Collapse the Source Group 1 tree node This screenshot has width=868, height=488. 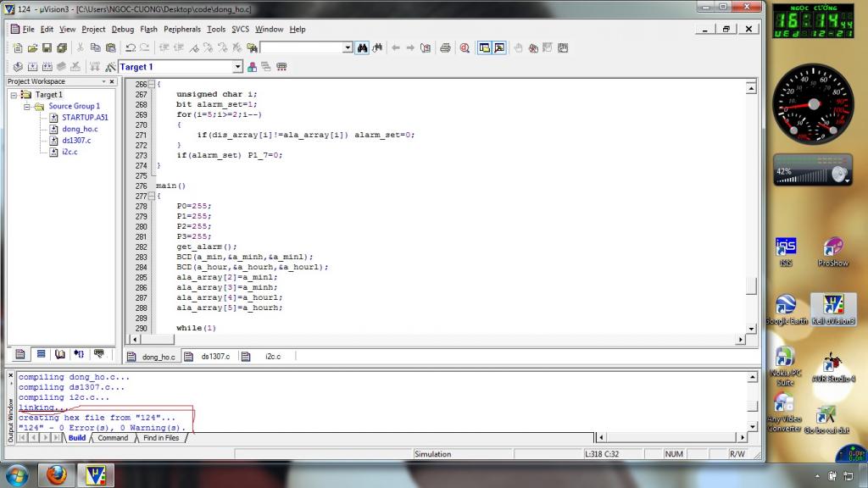[x=26, y=106]
